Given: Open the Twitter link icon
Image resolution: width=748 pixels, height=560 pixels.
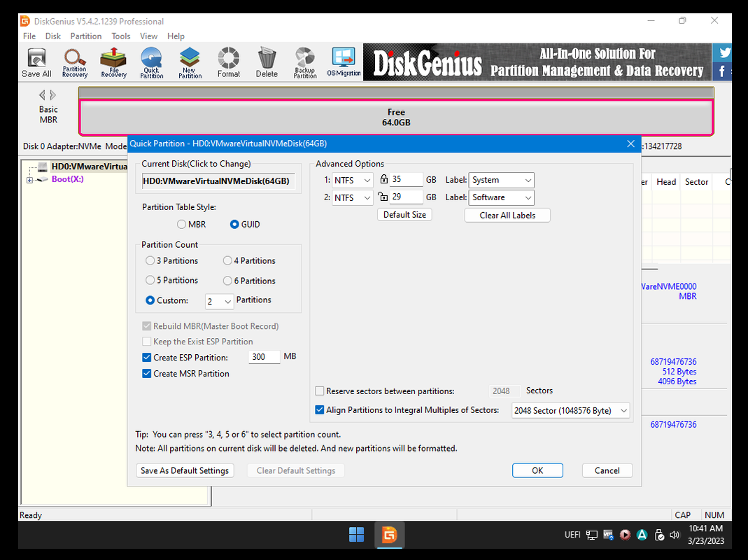Looking at the screenshot, I should pyautogui.click(x=724, y=52).
